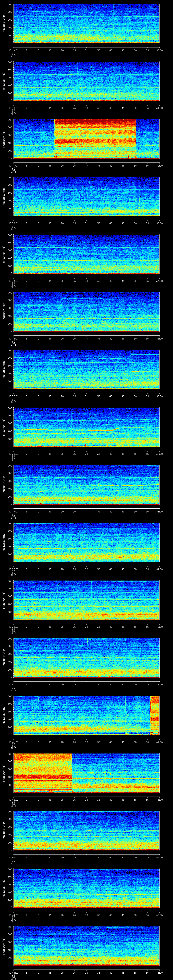Open the spectrogram panel starting at 13:35:00

(x=86, y=369)
